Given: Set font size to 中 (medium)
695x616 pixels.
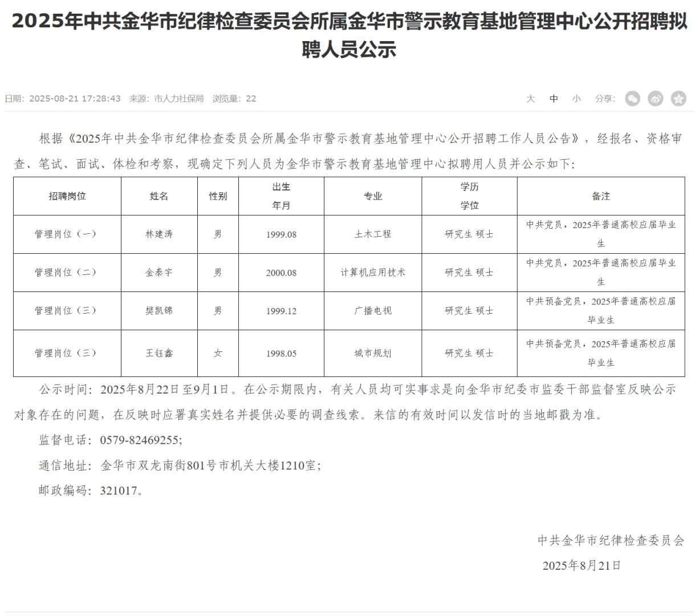Looking at the screenshot, I should tap(554, 99).
